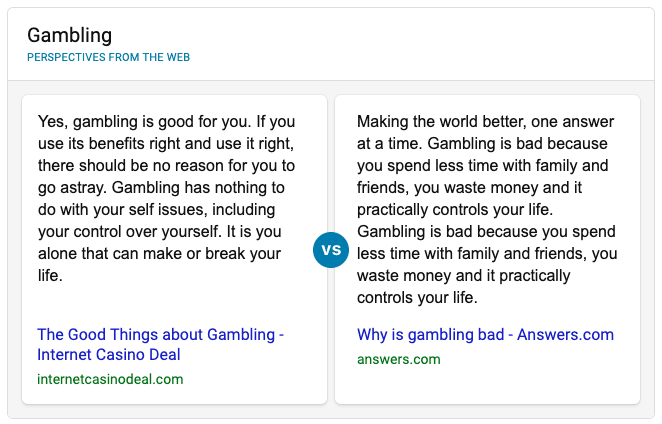
Task: Click the blue VS circle icon
Action: click(331, 250)
